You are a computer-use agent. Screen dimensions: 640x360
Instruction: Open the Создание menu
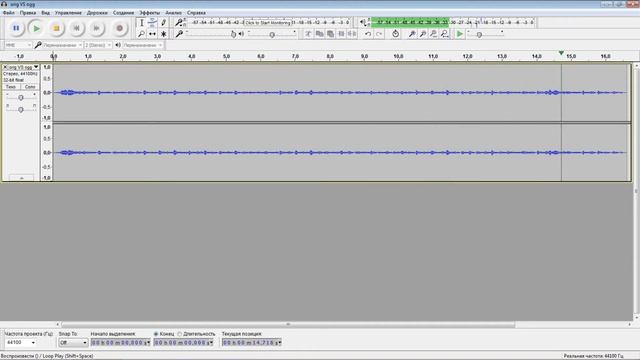coord(123,13)
